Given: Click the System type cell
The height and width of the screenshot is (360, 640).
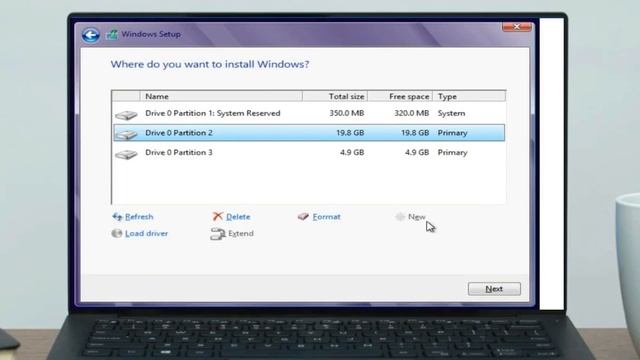Looking at the screenshot, I should click(451, 113).
